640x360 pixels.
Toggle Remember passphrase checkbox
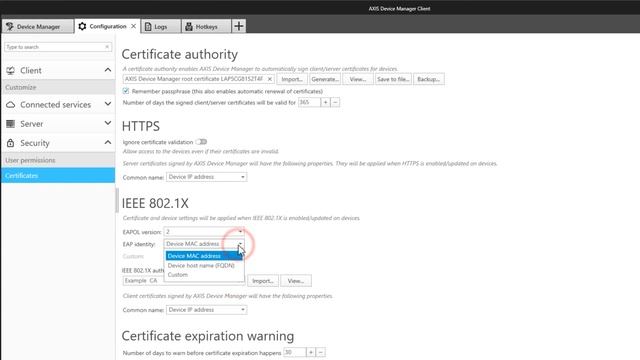coord(126,91)
